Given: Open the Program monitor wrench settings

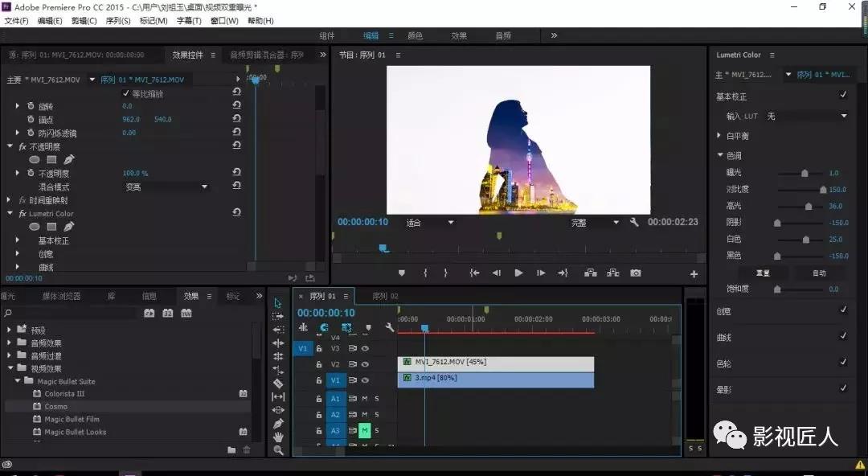Looking at the screenshot, I should [x=634, y=222].
